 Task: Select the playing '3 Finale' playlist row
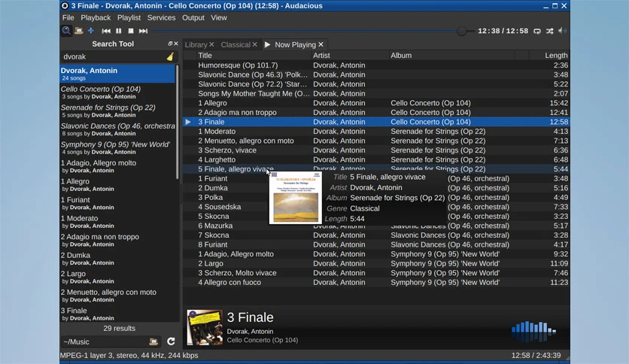coord(376,122)
